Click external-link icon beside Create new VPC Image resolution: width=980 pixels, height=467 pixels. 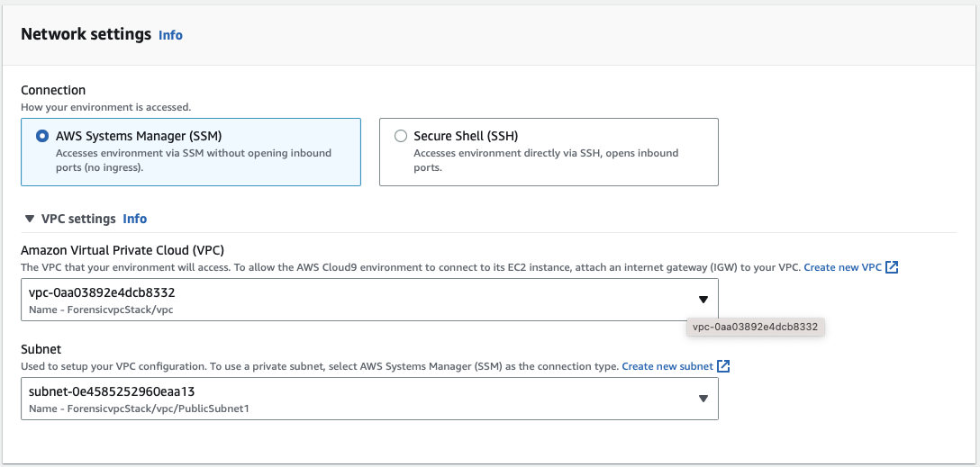click(x=892, y=267)
